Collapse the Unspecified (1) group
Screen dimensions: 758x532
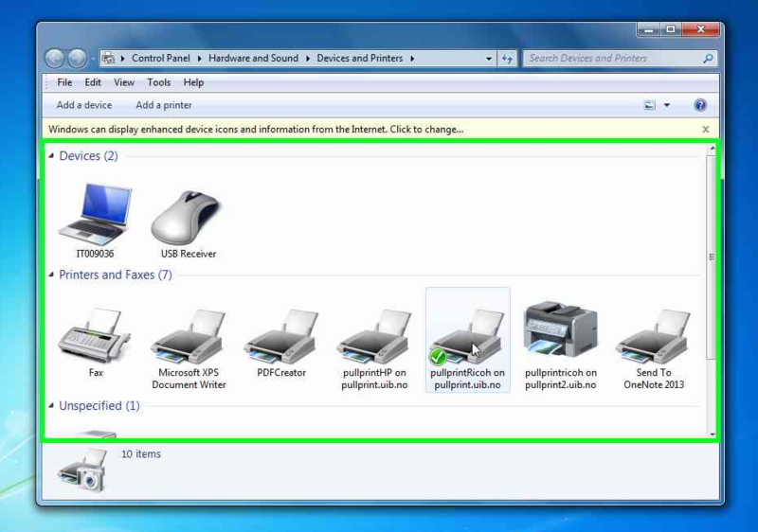tap(51, 405)
